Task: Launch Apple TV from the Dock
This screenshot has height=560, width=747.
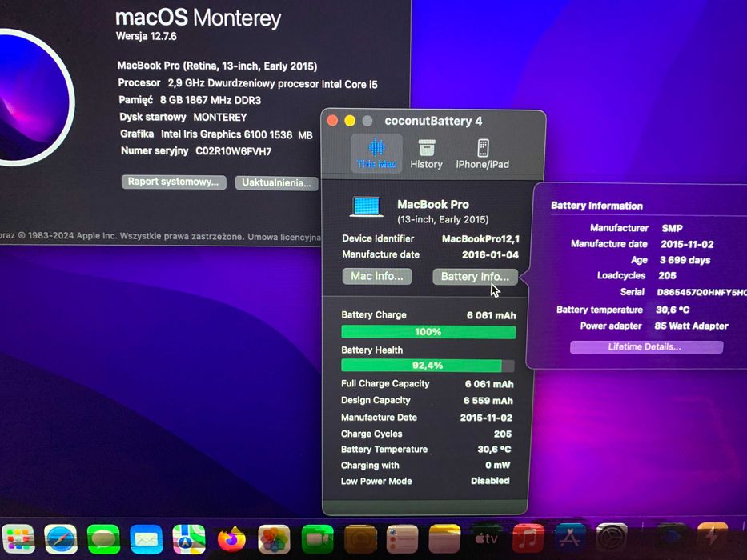Action: pyautogui.click(x=487, y=538)
